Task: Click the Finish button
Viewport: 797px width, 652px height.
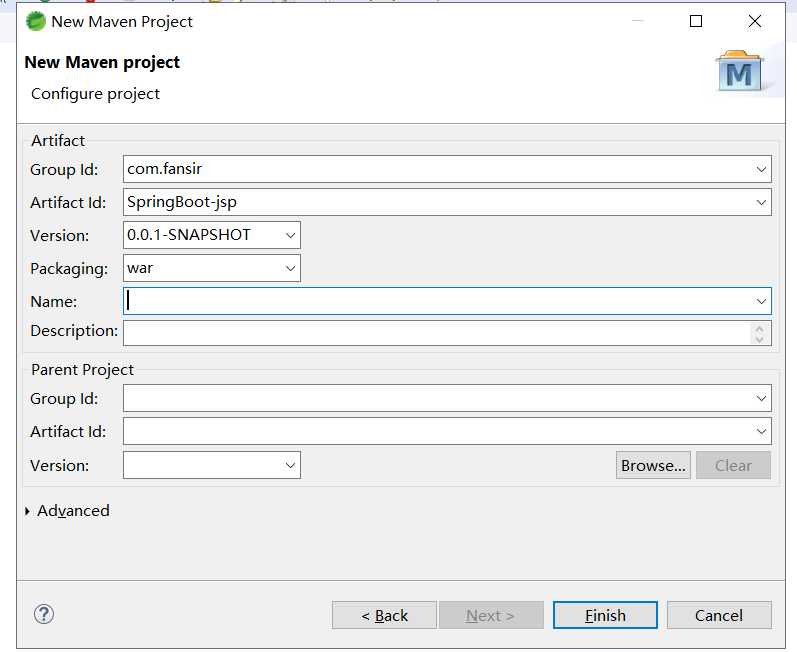Action: click(x=605, y=615)
